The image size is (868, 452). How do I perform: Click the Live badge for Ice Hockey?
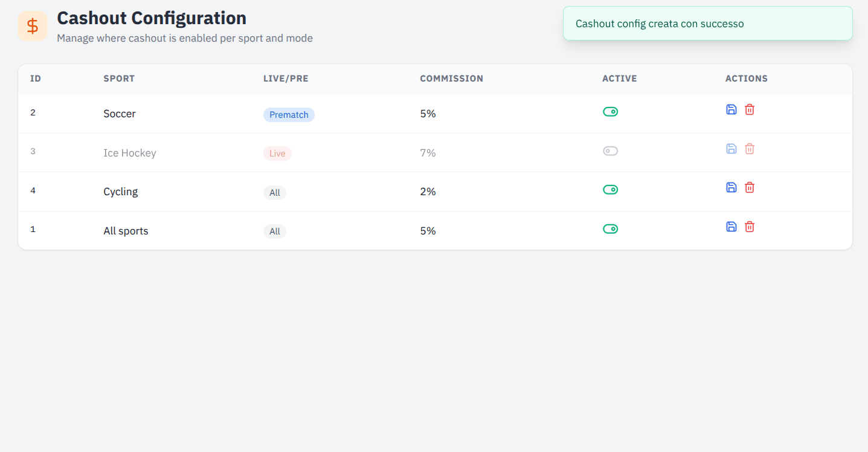(x=277, y=153)
